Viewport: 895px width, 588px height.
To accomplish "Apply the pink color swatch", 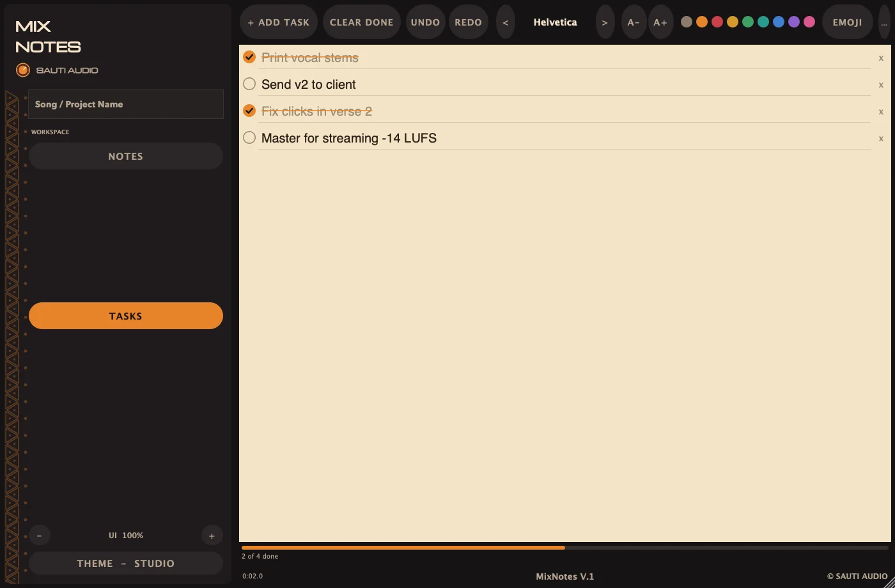I will (809, 22).
